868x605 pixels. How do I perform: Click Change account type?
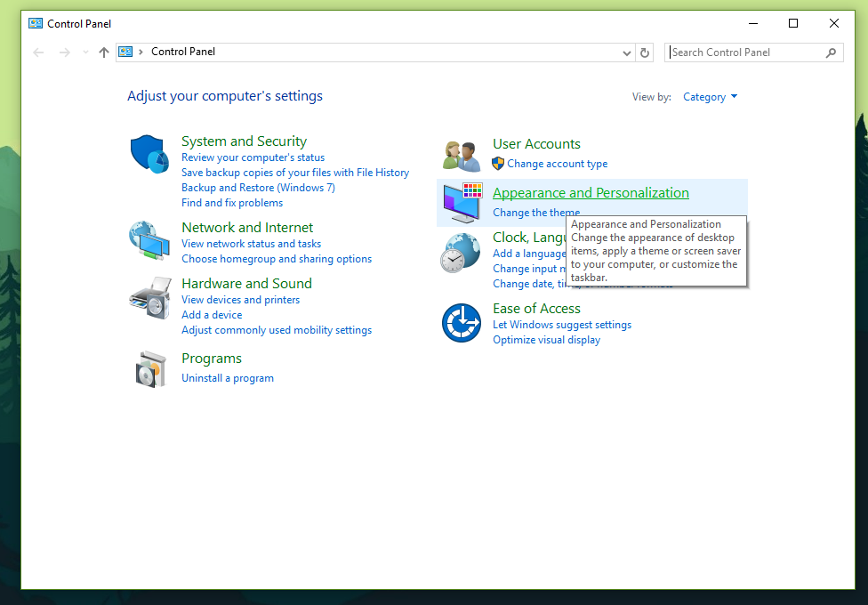point(558,164)
